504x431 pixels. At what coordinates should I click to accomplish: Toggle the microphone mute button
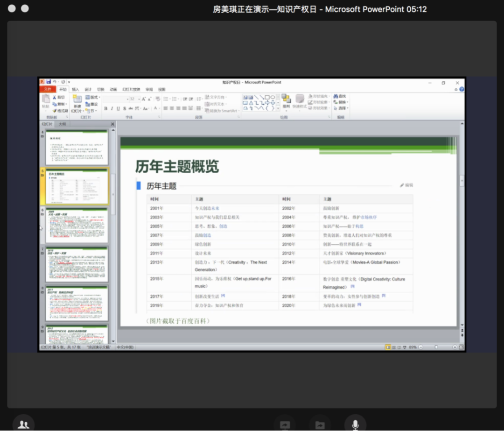click(355, 424)
